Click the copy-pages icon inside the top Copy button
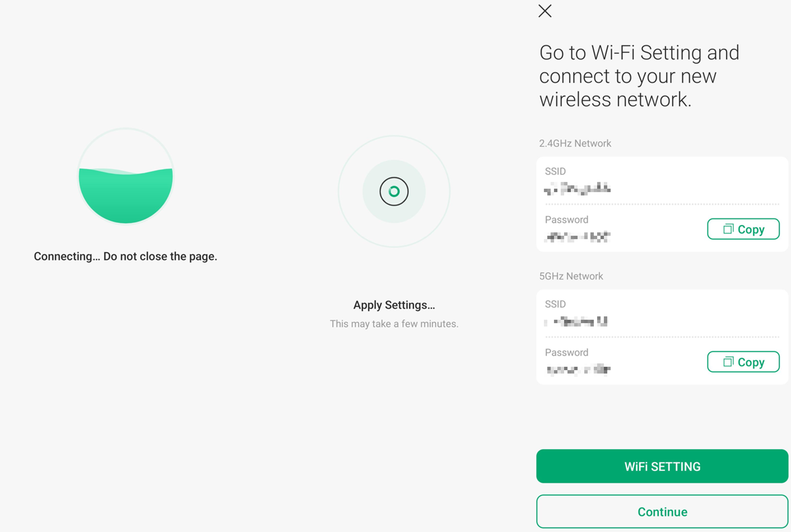The image size is (791, 532). pos(728,229)
